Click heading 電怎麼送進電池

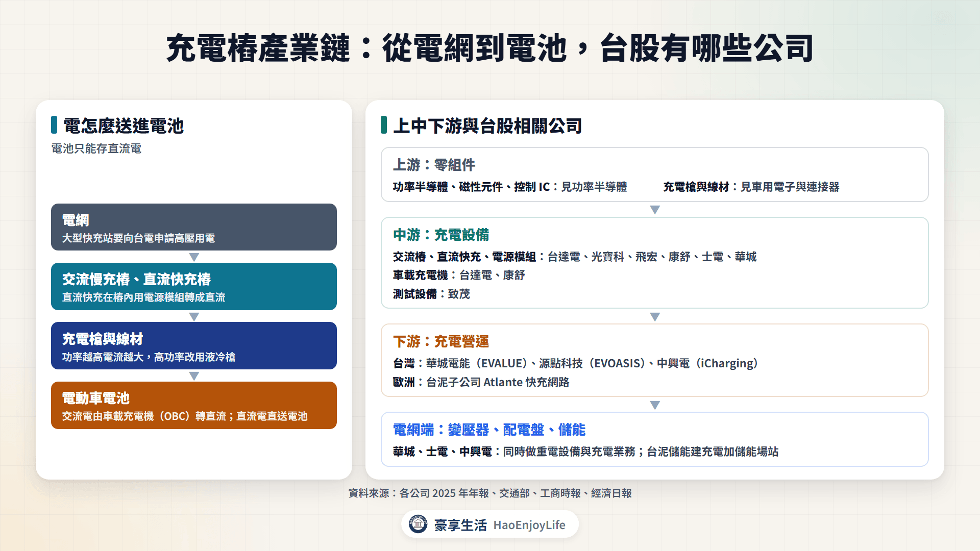coord(123,126)
